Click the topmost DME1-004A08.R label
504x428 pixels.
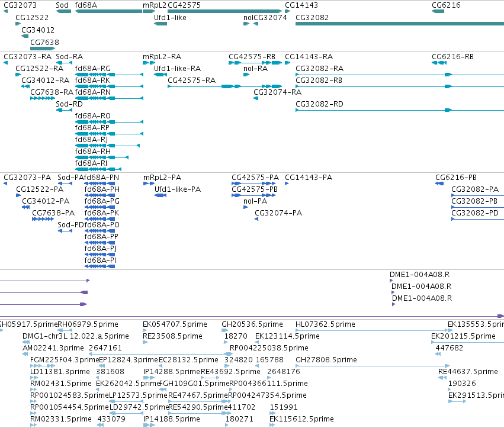coord(420,275)
